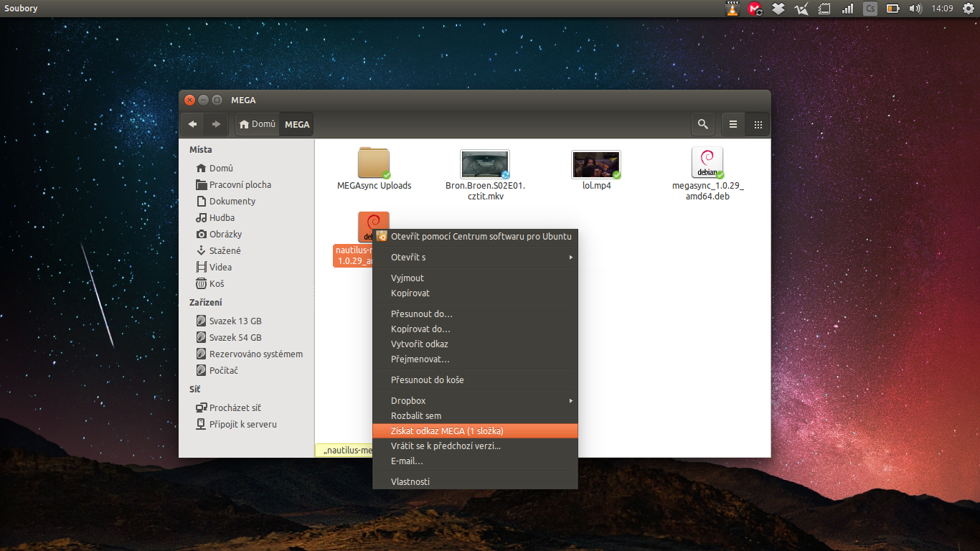The width and height of the screenshot is (980, 551).
Task: Open the Cs keyboard layout indicator
Action: click(870, 8)
